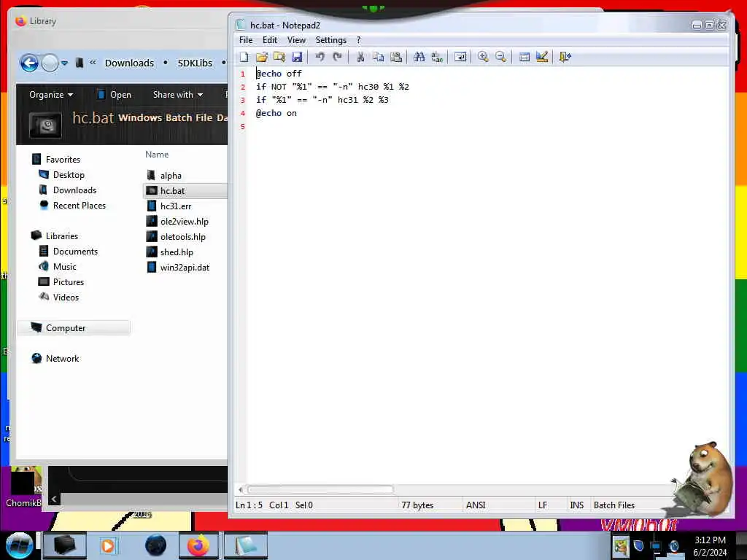Viewport: 747px width, 560px height.
Task: Open Firefox from the taskbar
Action: click(x=198, y=545)
